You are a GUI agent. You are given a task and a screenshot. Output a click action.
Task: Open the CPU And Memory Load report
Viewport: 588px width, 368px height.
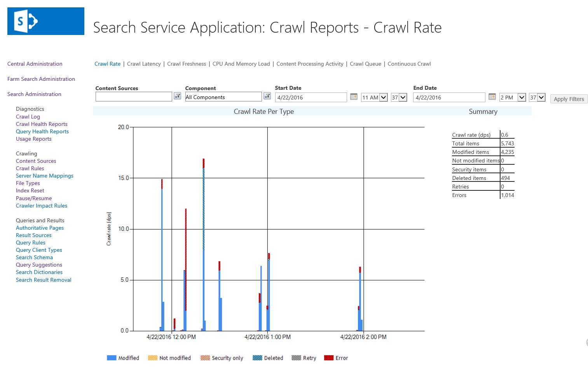click(241, 64)
